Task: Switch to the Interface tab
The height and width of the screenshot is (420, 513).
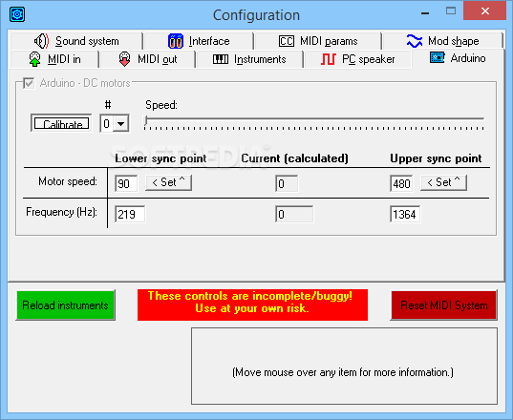Action: point(199,41)
